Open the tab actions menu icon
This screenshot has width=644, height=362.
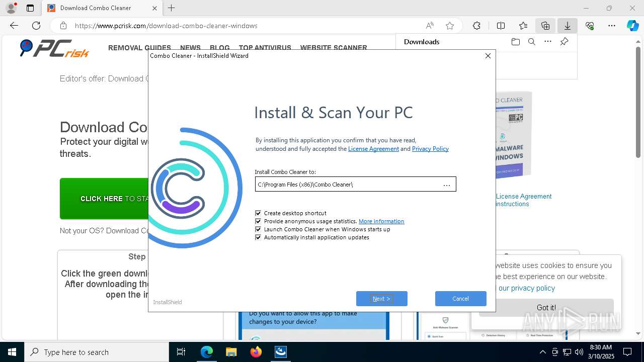coord(30,8)
